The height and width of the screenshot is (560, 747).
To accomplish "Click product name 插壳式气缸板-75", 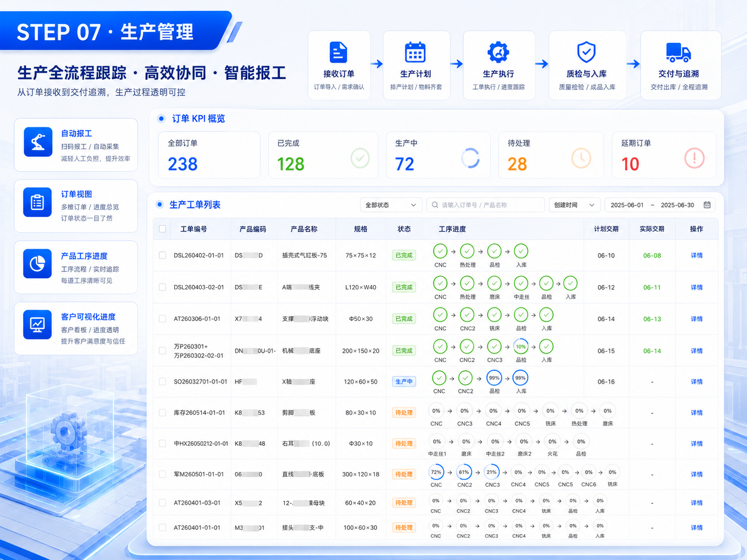I will [x=304, y=255].
